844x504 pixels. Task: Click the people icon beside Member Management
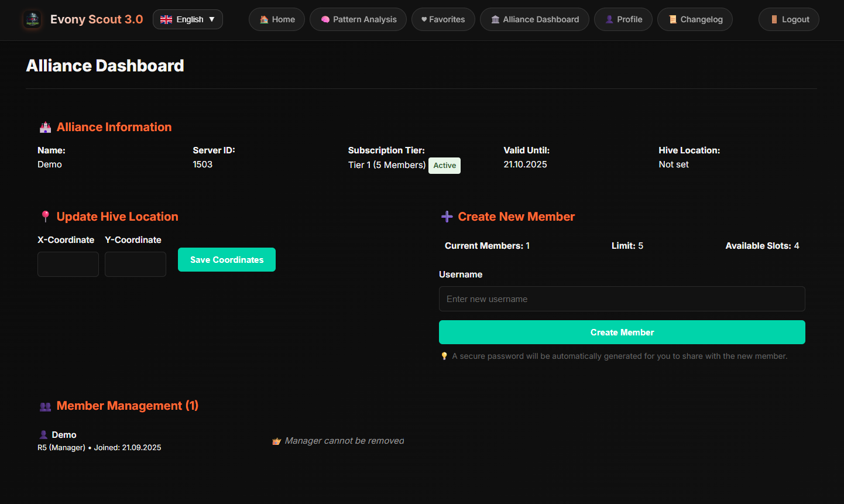45,405
